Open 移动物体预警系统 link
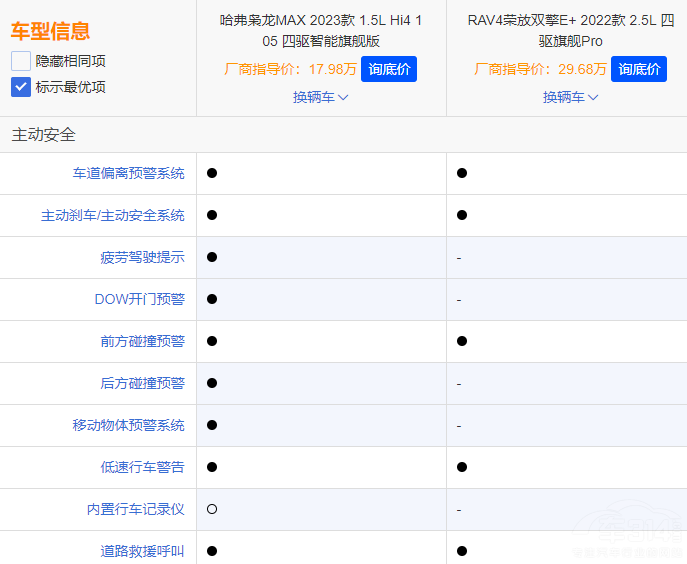Image resolution: width=687 pixels, height=564 pixels. [x=128, y=425]
